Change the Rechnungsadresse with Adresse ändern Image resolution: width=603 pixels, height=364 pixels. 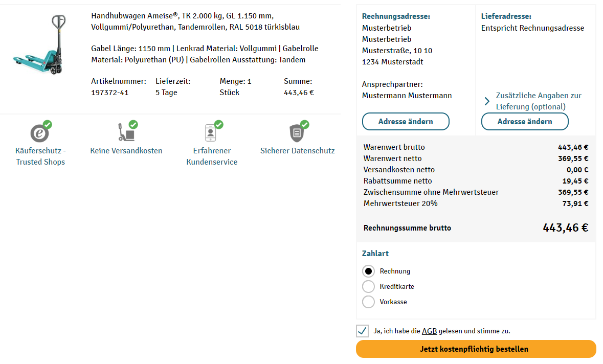[x=406, y=122]
